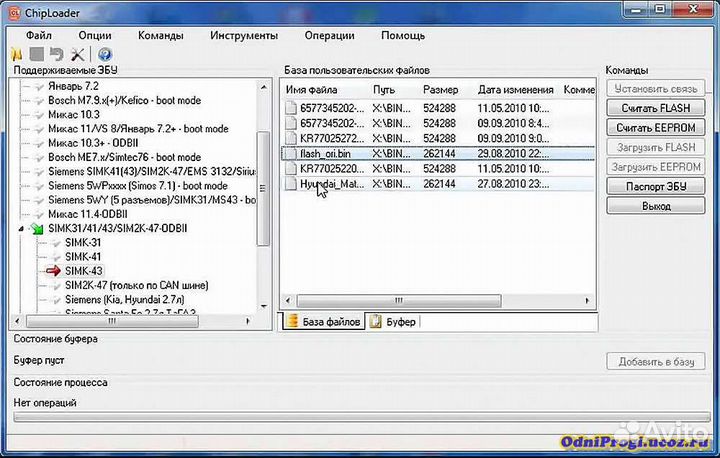720x458 pixels.
Task: Click the undo arrow toolbar icon
Action: pyautogui.click(x=58, y=54)
